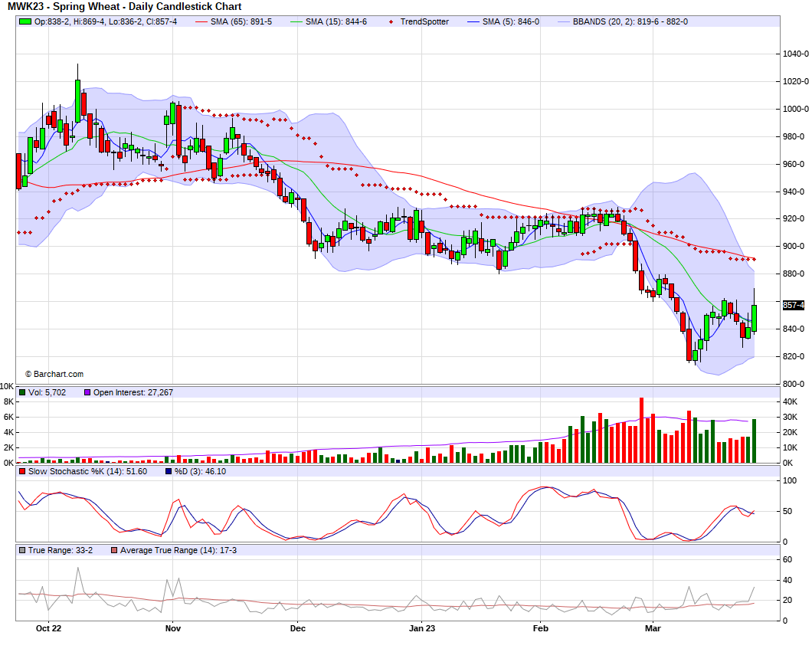
Task: Click the SMA (15): 844-6 legend label
Action: 336,21
